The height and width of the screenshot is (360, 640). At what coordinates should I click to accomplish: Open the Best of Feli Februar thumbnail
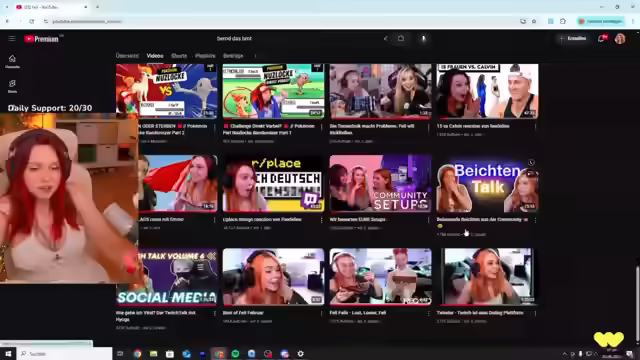click(x=273, y=277)
